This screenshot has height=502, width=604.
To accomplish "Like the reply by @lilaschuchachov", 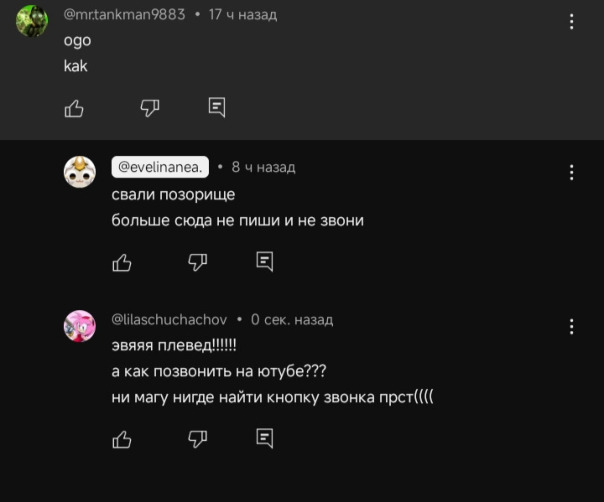I will (x=122, y=438).
